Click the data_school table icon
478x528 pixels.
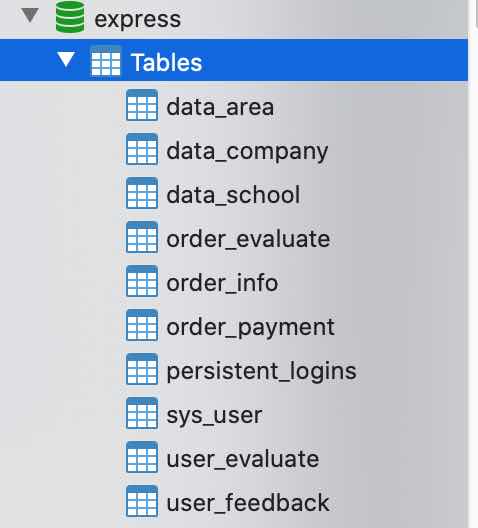142,193
